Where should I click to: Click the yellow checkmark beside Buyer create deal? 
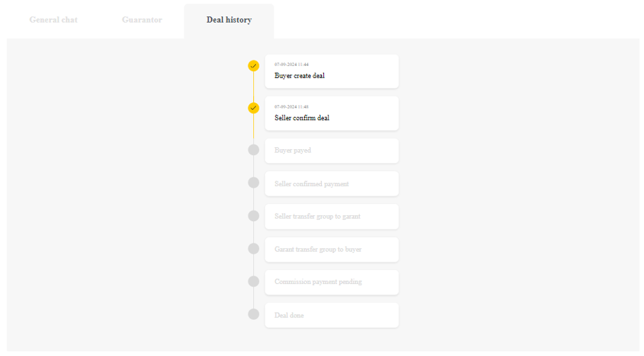point(253,66)
